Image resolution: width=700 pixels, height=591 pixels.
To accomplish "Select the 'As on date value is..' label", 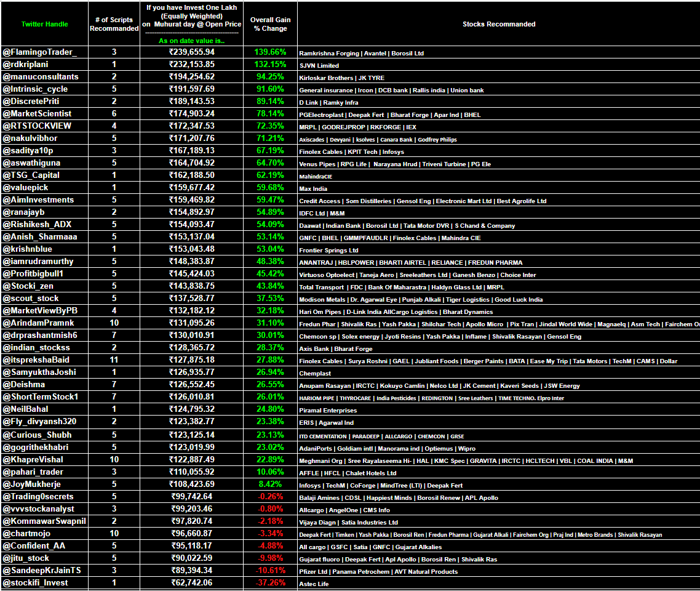I will pyautogui.click(x=191, y=41).
